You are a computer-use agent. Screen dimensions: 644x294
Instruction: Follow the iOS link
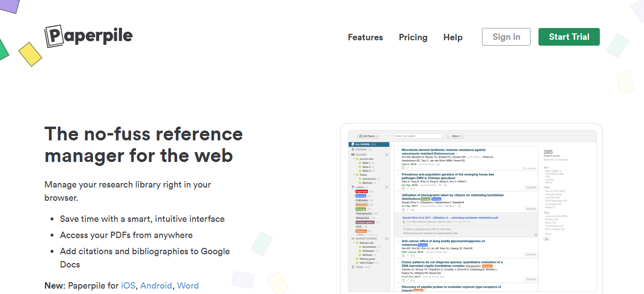pos(128,286)
